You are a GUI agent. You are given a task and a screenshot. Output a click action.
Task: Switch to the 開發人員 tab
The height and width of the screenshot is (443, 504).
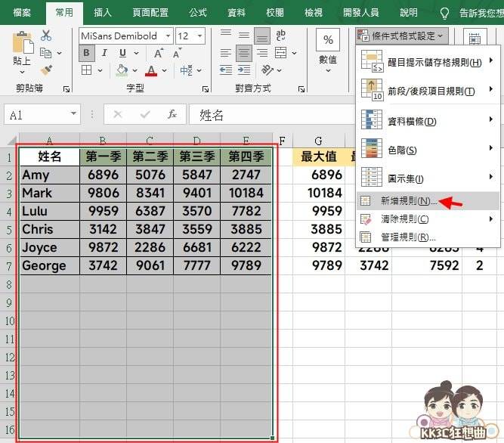pos(360,13)
